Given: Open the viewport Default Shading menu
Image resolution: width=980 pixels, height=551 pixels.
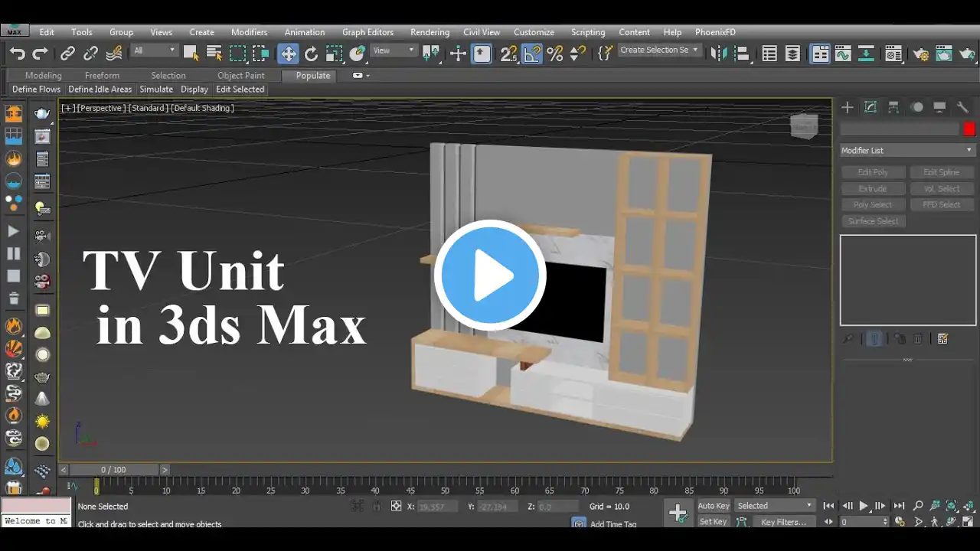Looking at the screenshot, I should click(203, 108).
